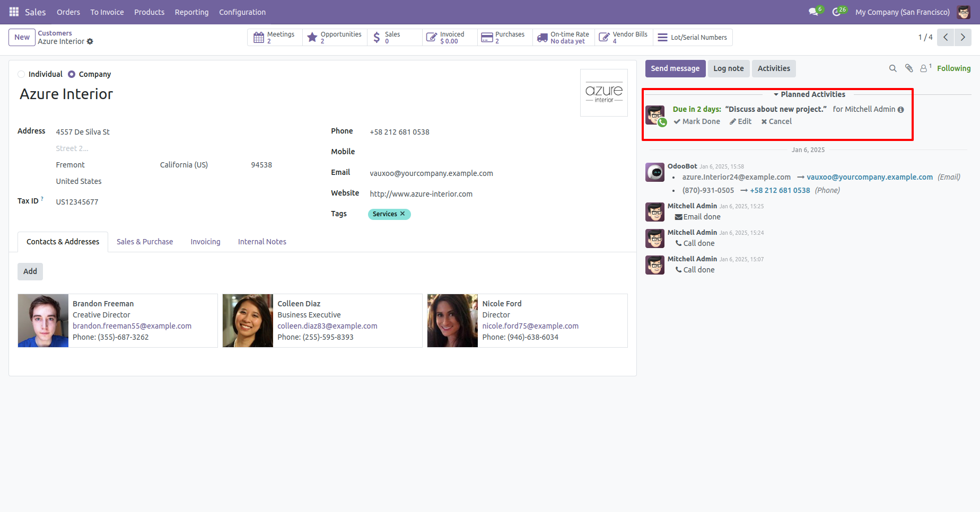Click the attachments paperclip icon
Screen dimensions: 980x512
pos(909,68)
